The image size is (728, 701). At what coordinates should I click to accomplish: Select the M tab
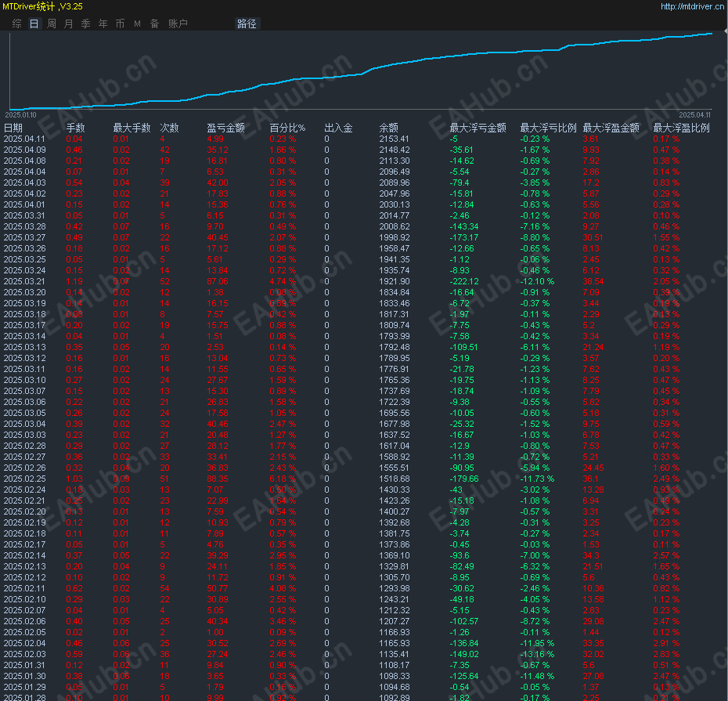[x=138, y=23]
